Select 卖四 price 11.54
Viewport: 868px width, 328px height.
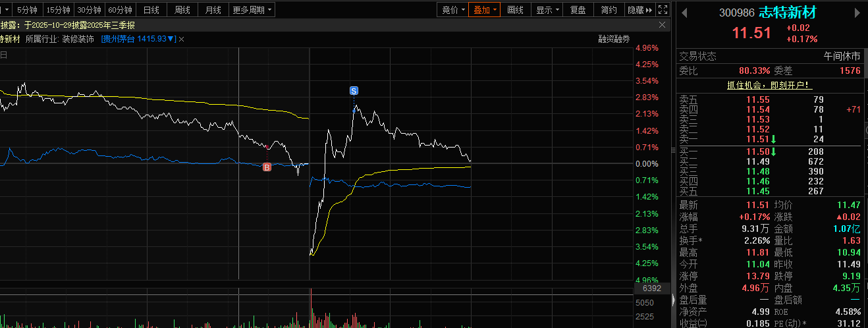757,109
